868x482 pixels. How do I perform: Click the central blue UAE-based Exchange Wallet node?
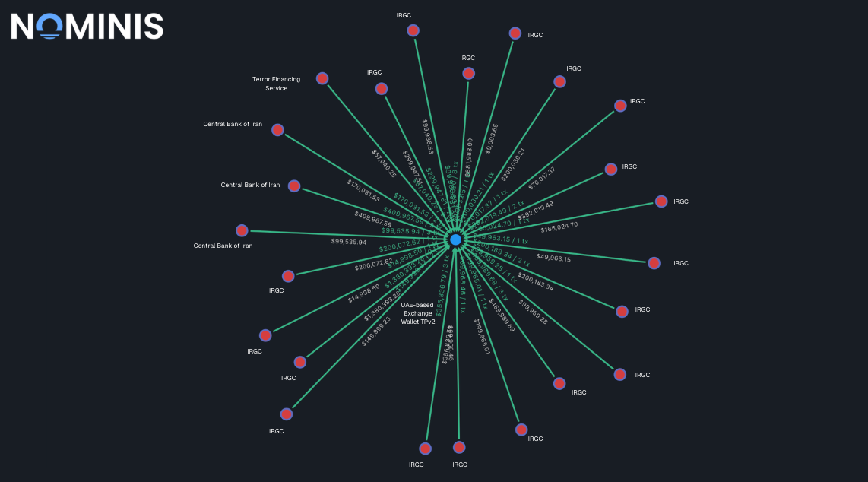point(455,239)
